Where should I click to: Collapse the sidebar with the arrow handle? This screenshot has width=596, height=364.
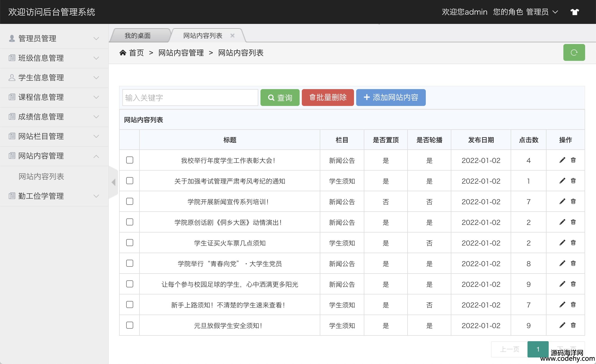[113, 182]
